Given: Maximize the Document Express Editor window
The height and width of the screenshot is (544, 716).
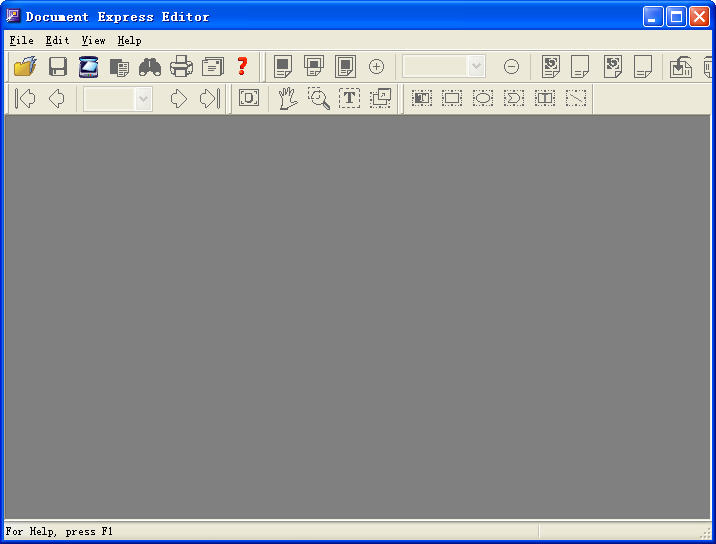Looking at the screenshot, I should (676, 17).
